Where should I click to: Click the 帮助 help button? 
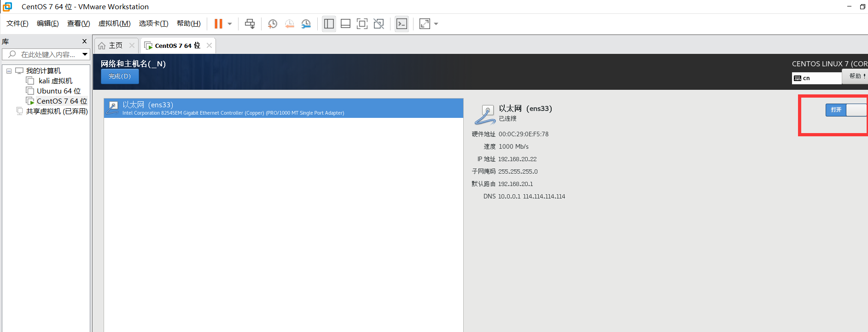point(856,76)
